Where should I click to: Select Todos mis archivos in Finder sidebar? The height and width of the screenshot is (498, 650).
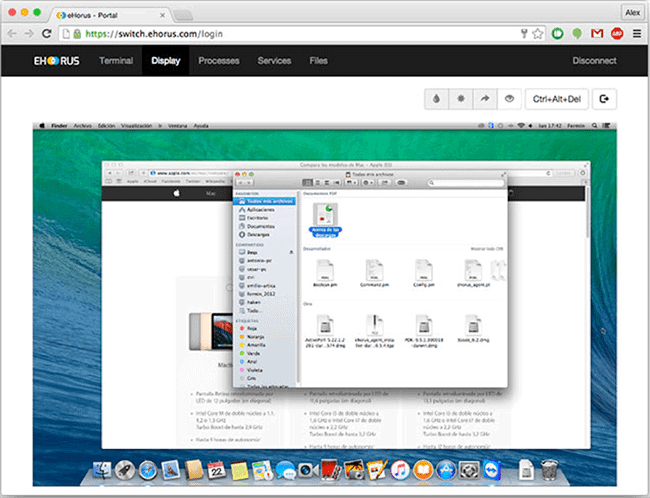[264, 201]
